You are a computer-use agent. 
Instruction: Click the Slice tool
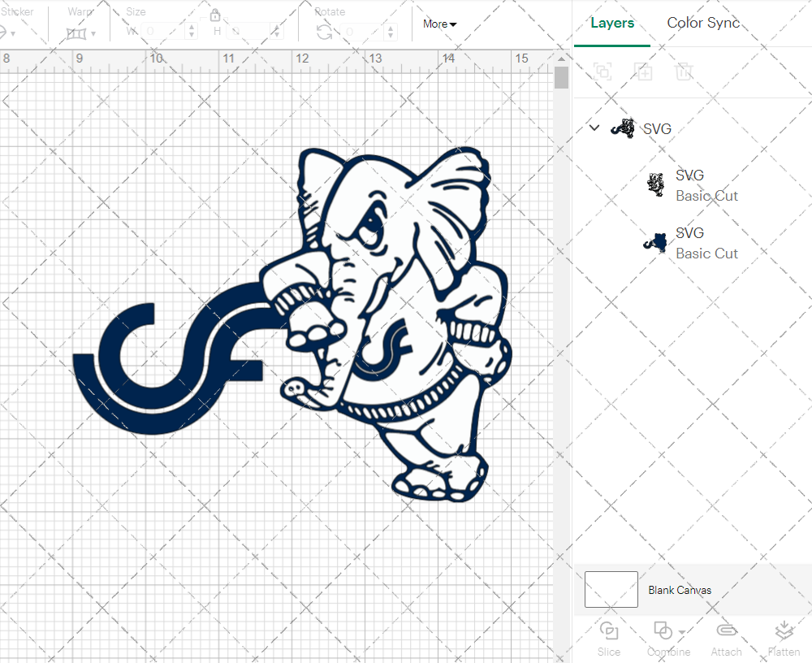(608, 638)
